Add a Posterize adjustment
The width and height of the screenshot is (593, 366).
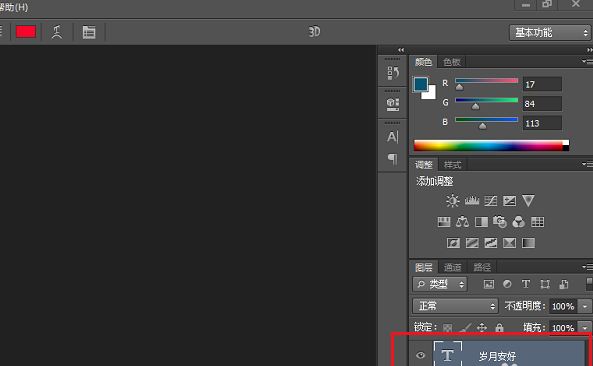(x=472, y=243)
